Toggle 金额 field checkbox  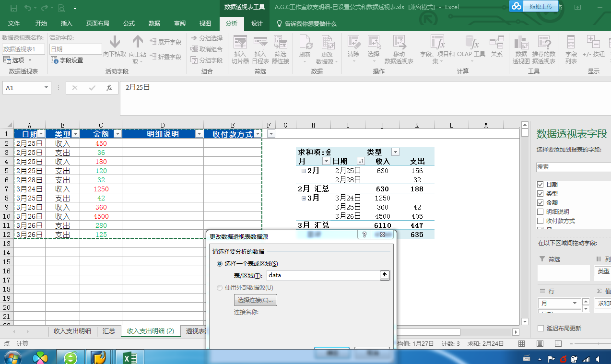tap(541, 203)
